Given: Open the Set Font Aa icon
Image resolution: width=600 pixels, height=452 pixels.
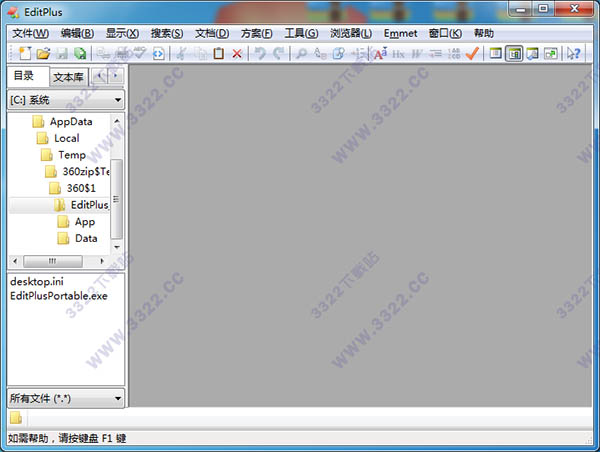Looking at the screenshot, I should (380, 53).
